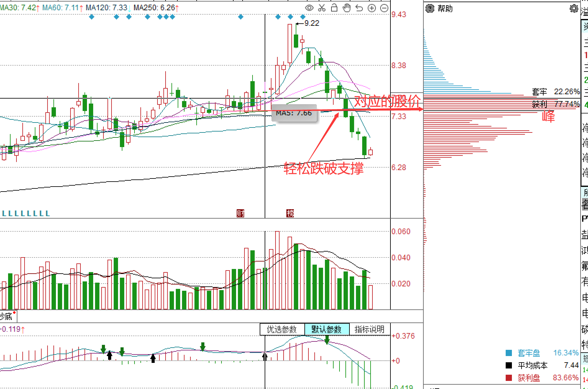
Task: Zoom in with the plus circle icon
Action: [x=372, y=8]
